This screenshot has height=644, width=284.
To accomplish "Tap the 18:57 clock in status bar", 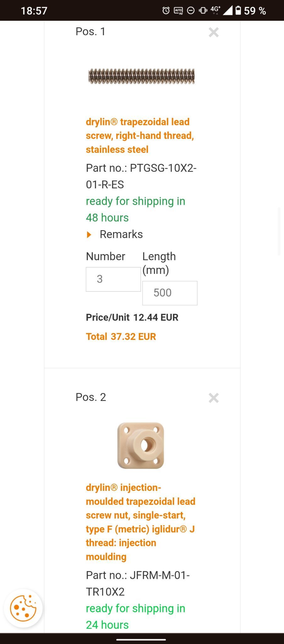I will [x=34, y=11].
